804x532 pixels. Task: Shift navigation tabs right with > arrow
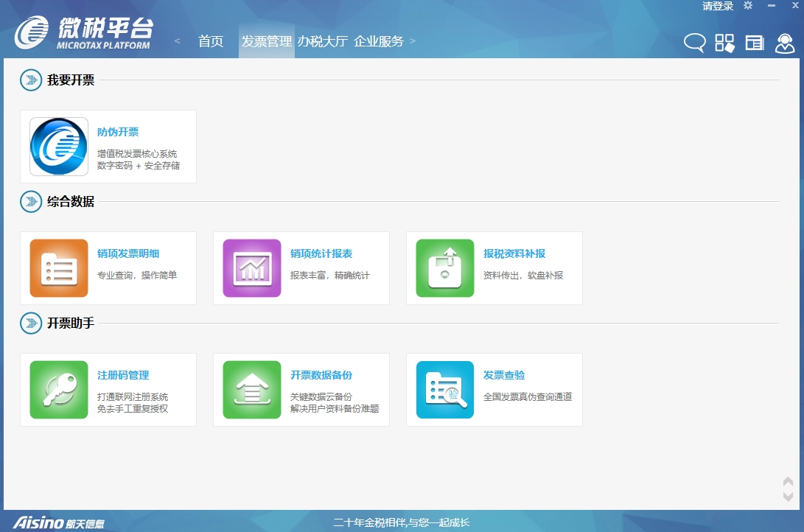(x=413, y=41)
